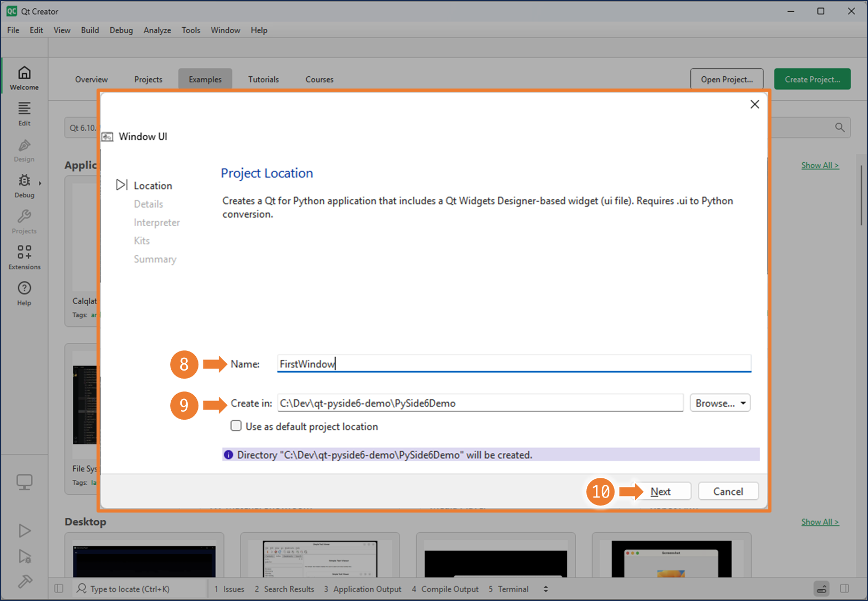Open the Search Results output pane
868x601 pixels.
point(284,589)
